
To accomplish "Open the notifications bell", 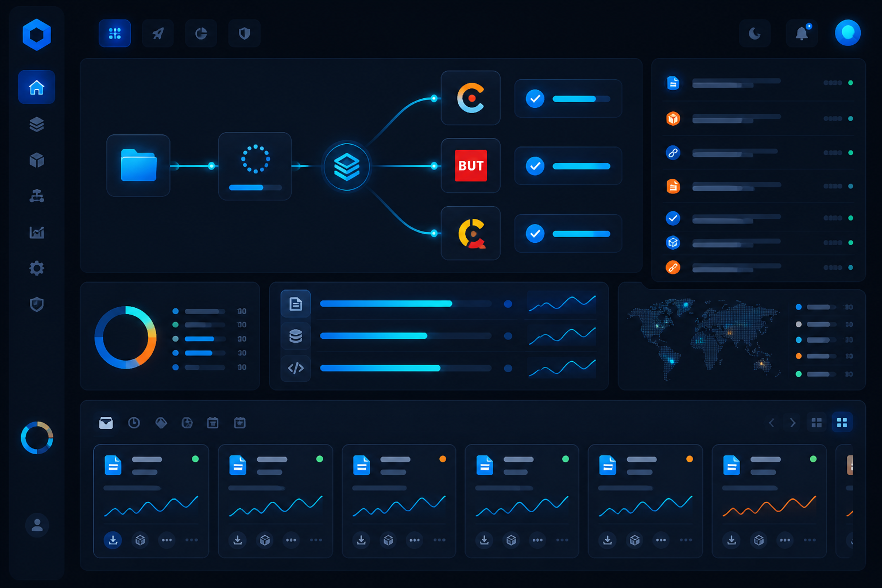I will point(802,33).
